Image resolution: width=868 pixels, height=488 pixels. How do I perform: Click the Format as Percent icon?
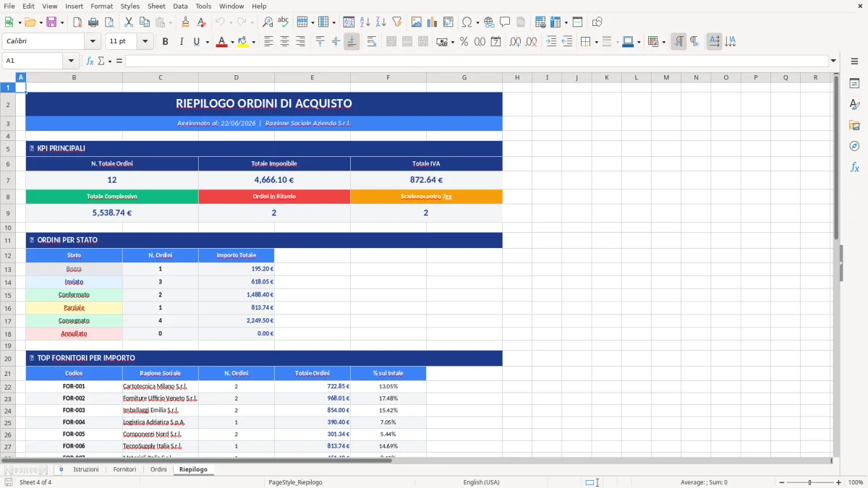464,42
